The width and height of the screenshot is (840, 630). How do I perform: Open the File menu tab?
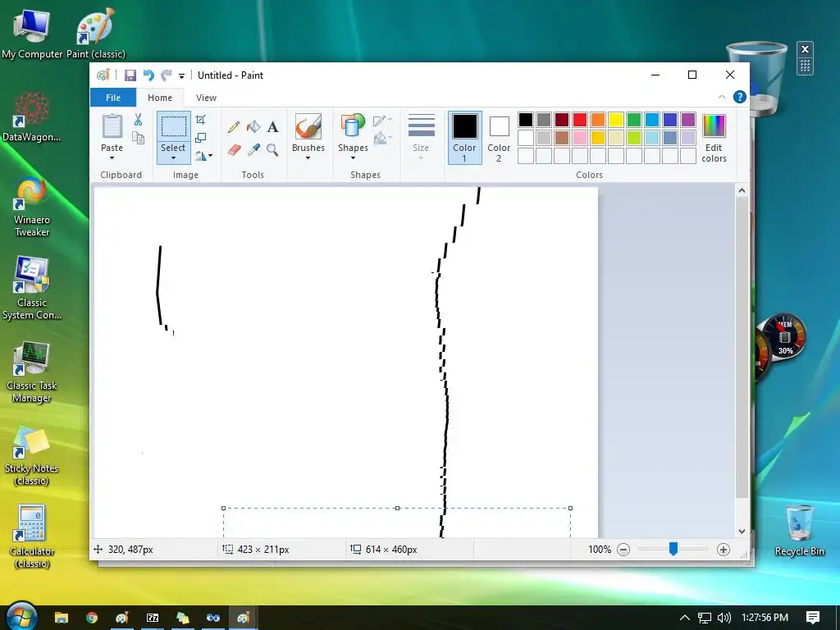click(x=113, y=98)
